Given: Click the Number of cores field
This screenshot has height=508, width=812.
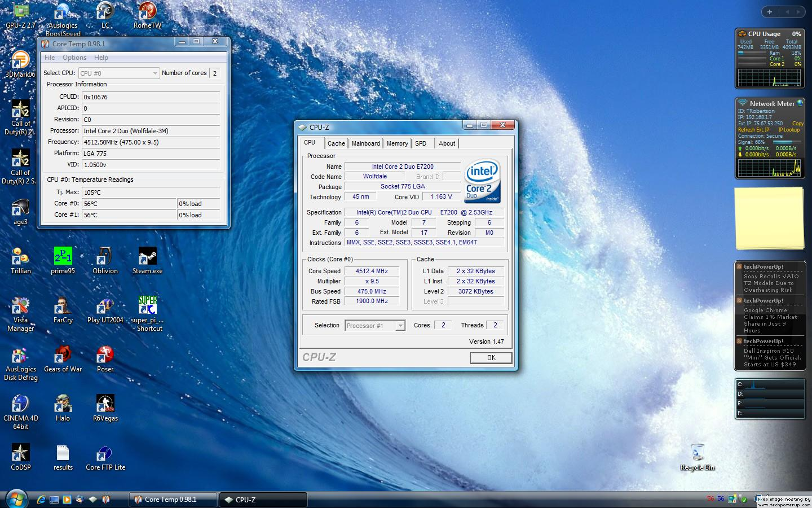Looking at the screenshot, I should pyautogui.click(x=215, y=73).
